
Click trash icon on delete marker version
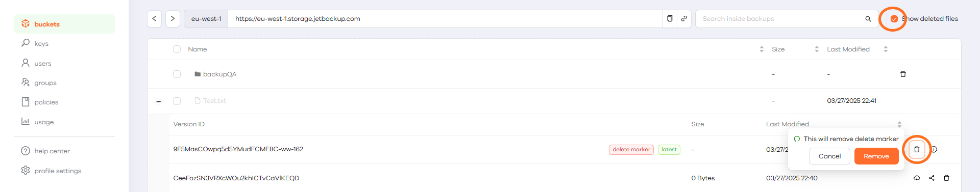pyautogui.click(x=917, y=150)
